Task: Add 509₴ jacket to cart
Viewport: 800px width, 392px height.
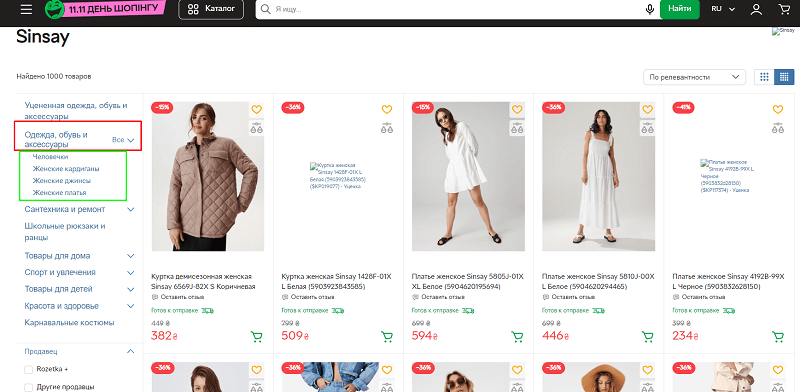Action: [x=387, y=336]
